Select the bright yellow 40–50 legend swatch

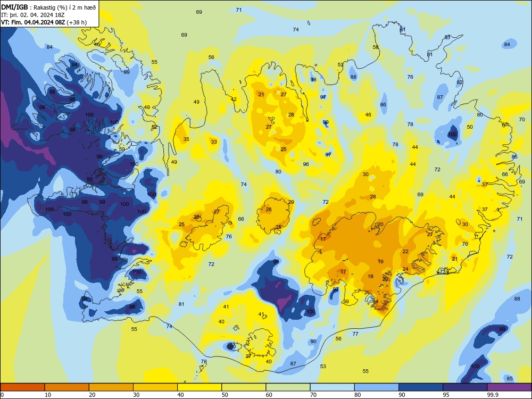coord(199,387)
